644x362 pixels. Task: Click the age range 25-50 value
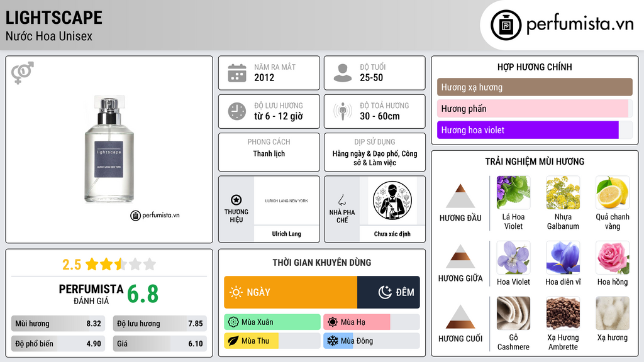[371, 77]
